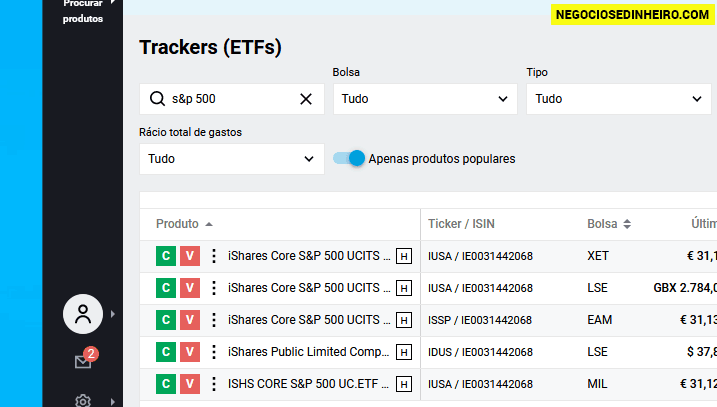The width and height of the screenshot is (717, 407).
Task: Sort table by Produto column
Action: pos(184,224)
